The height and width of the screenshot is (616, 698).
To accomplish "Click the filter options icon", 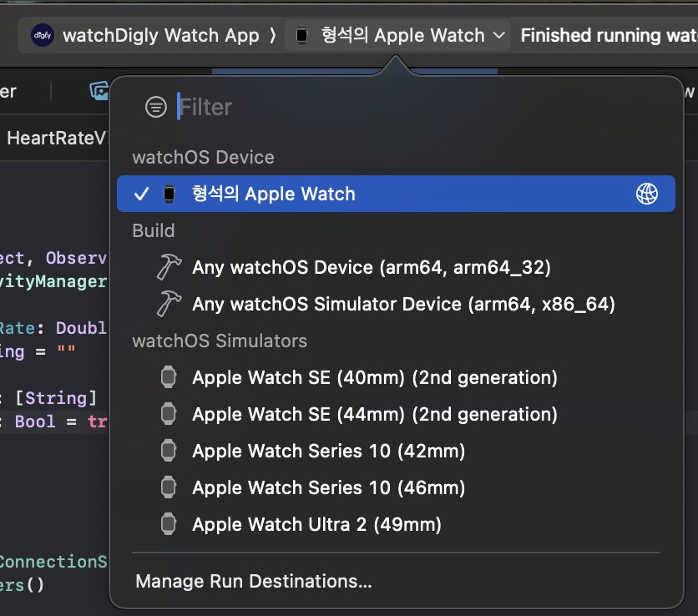I will click(x=156, y=107).
